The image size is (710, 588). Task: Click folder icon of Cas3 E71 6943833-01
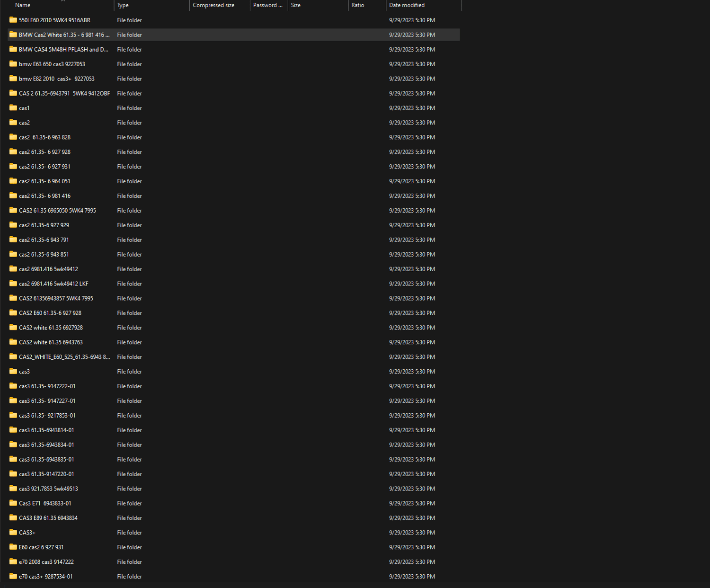(13, 503)
